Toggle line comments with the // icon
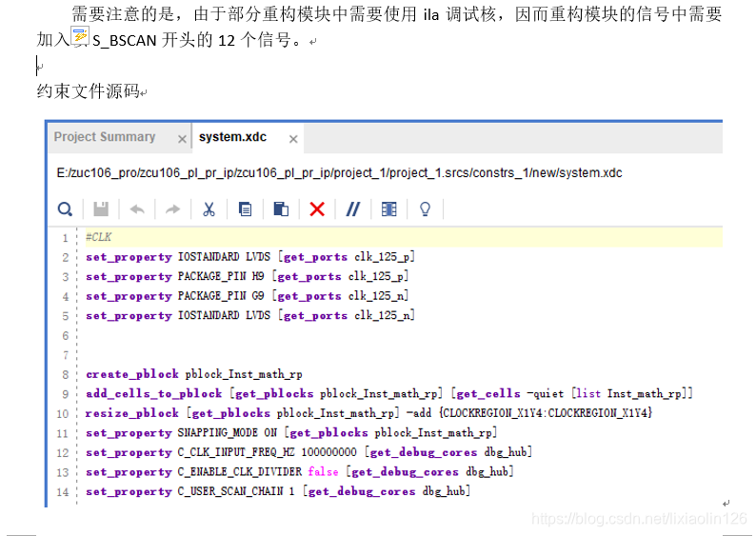This screenshot has width=756, height=536. pos(353,209)
